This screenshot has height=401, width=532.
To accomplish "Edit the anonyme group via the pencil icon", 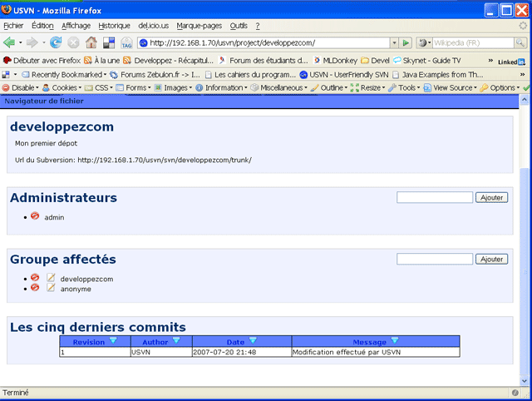I will [x=51, y=288].
